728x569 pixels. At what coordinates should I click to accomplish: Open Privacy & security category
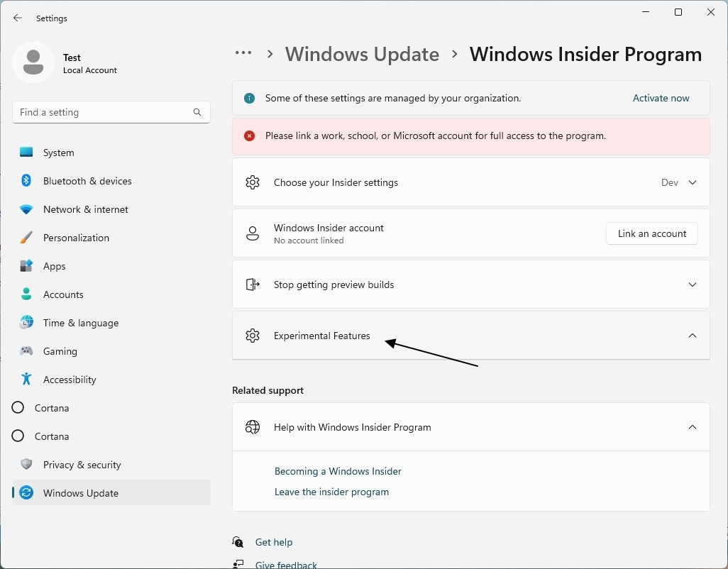click(111, 465)
